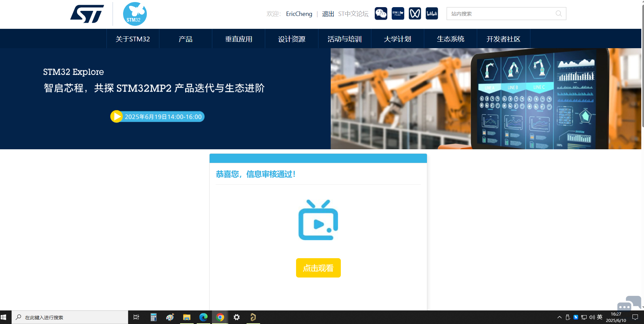Launch the Calculator from the taskbar
Viewport: 644px width, 324px height.
tap(153, 317)
